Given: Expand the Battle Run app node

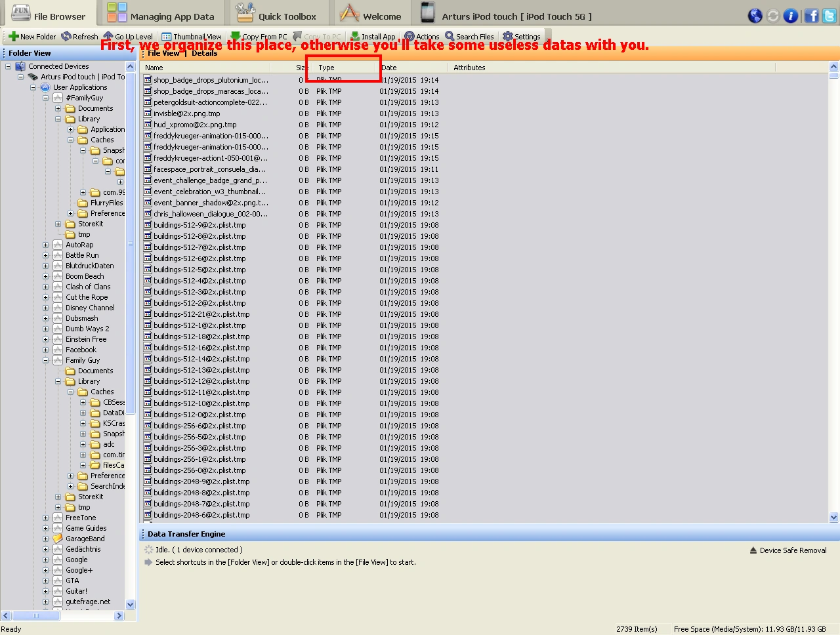Looking at the screenshot, I should [46, 255].
